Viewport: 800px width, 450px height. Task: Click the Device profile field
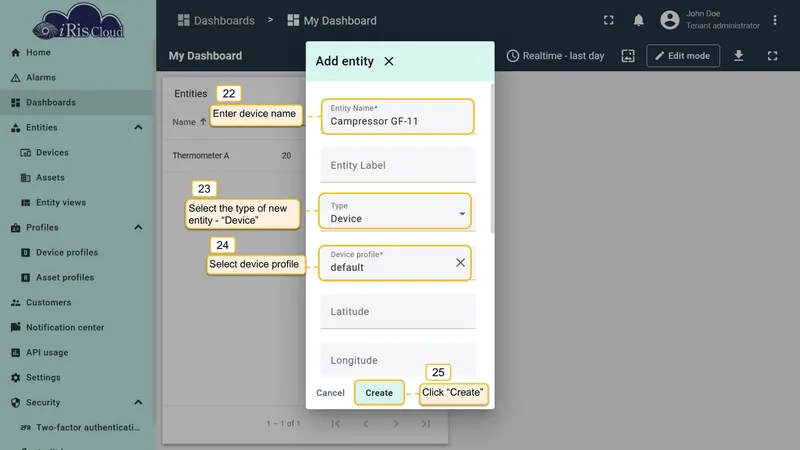pos(398,262)
